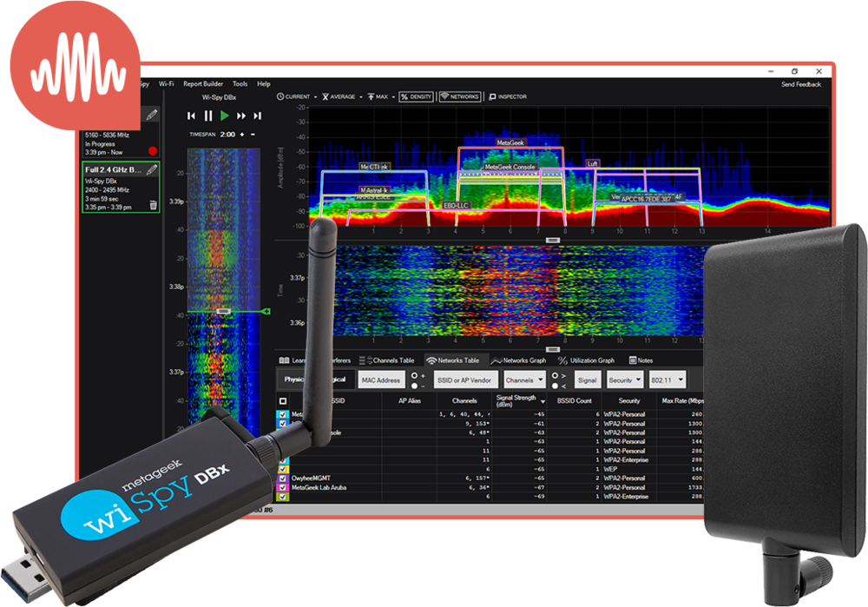
Task: Edit the Full 2.4 GHz session name
Action: tap(152, 169)
